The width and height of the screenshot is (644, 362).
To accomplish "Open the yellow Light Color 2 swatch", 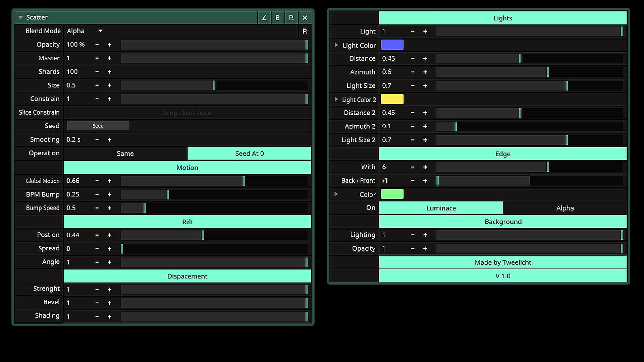I will [x=392, y=99].
